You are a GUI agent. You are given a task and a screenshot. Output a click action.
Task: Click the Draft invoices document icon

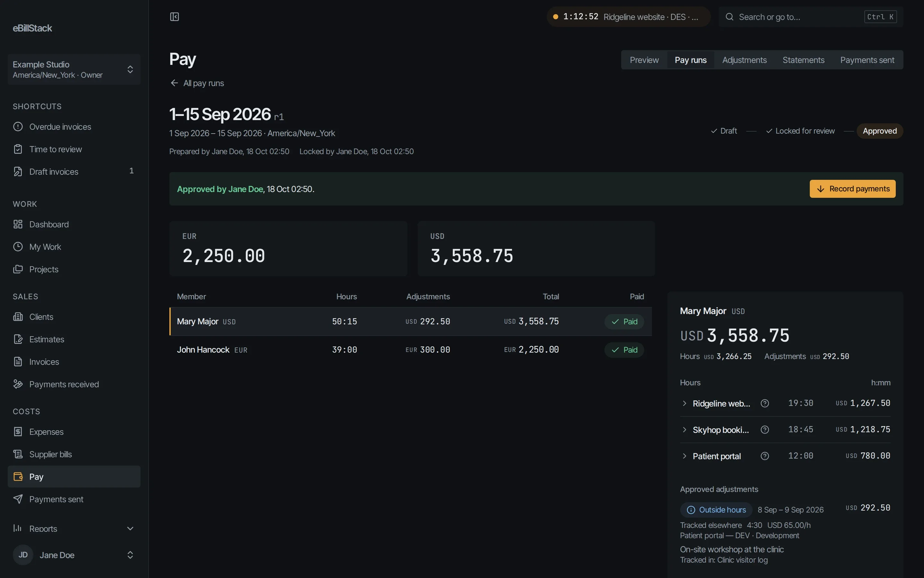[18, 172]
